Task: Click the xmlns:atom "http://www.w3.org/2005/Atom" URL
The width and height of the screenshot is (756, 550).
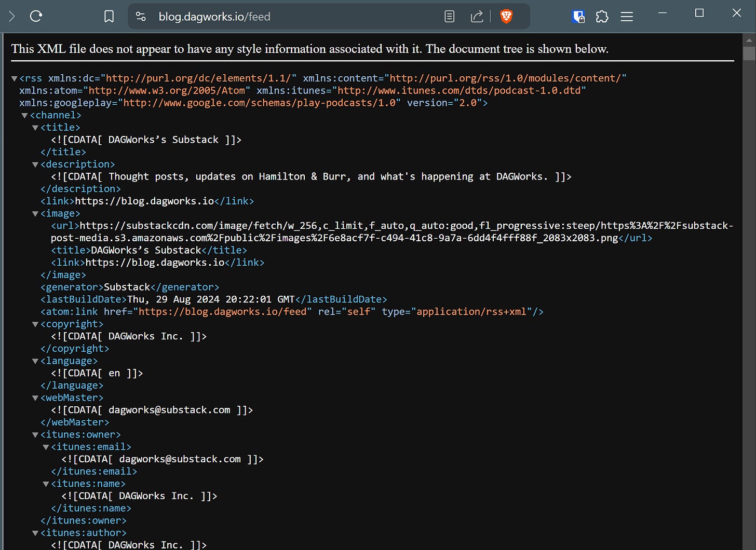Action: pyautogui.click(x=166, y=91)
